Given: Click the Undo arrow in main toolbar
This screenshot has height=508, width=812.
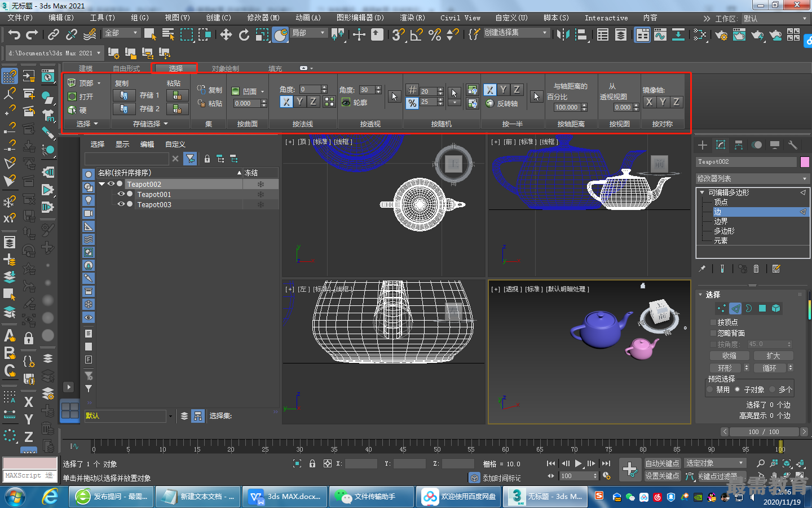Looking at the screenshot, I should 14,35.
